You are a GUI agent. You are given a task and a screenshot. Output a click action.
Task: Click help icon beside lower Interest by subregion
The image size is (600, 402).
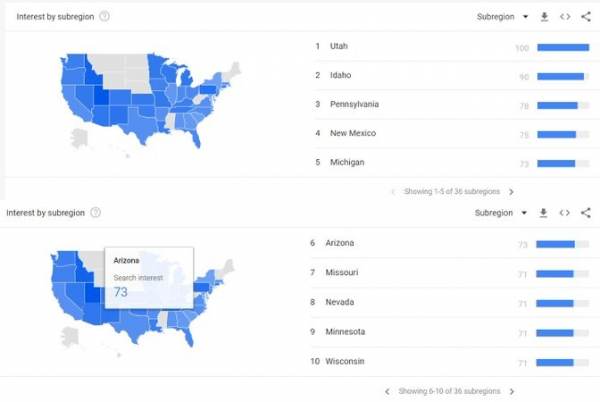96,213
